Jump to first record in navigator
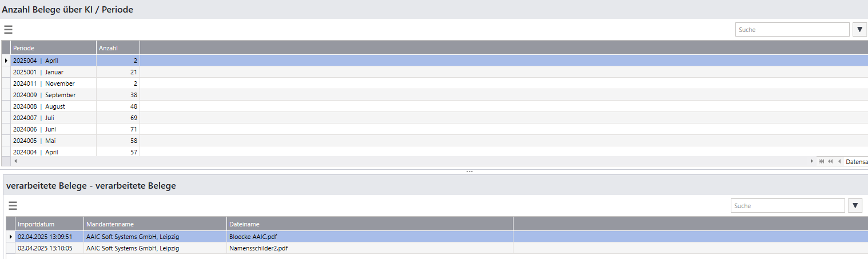Viewport: 868px width, 259px height. click(821, 161)
